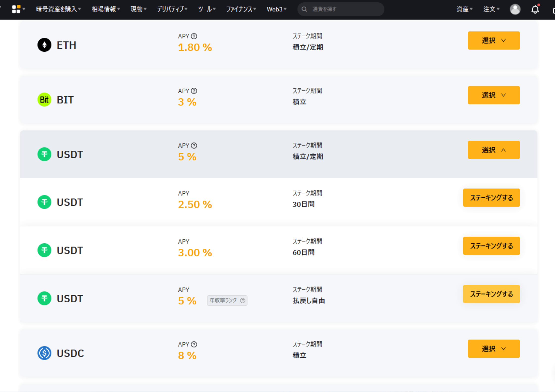Show APY help for BIT

(x=194, y=91)
